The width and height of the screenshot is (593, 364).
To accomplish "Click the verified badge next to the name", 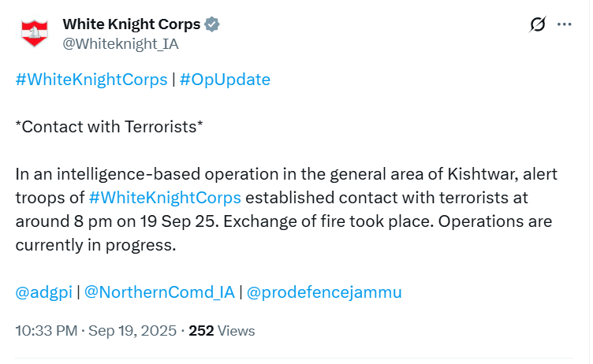I will click(x=212, y=24).
